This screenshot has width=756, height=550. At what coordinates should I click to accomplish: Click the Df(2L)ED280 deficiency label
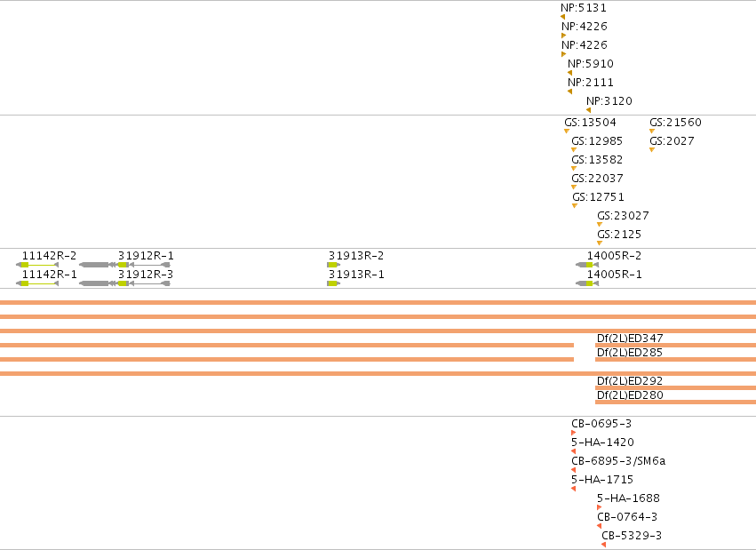point(630,395)
